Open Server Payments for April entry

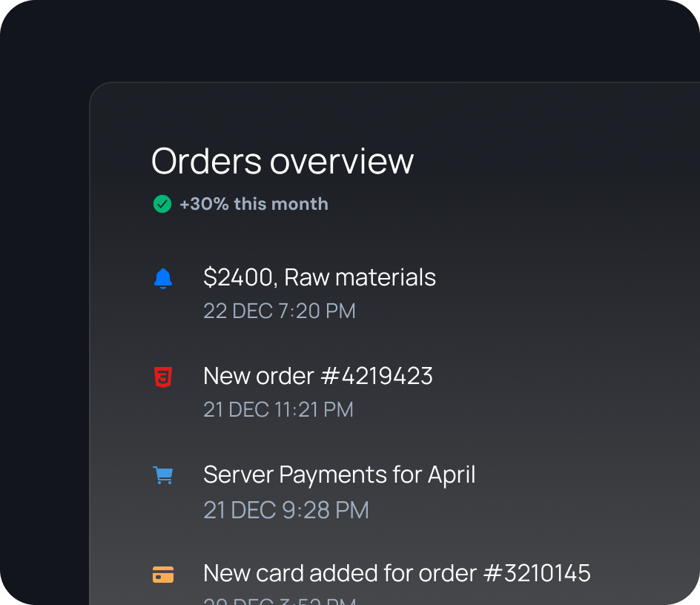click(x=339, y=475)
